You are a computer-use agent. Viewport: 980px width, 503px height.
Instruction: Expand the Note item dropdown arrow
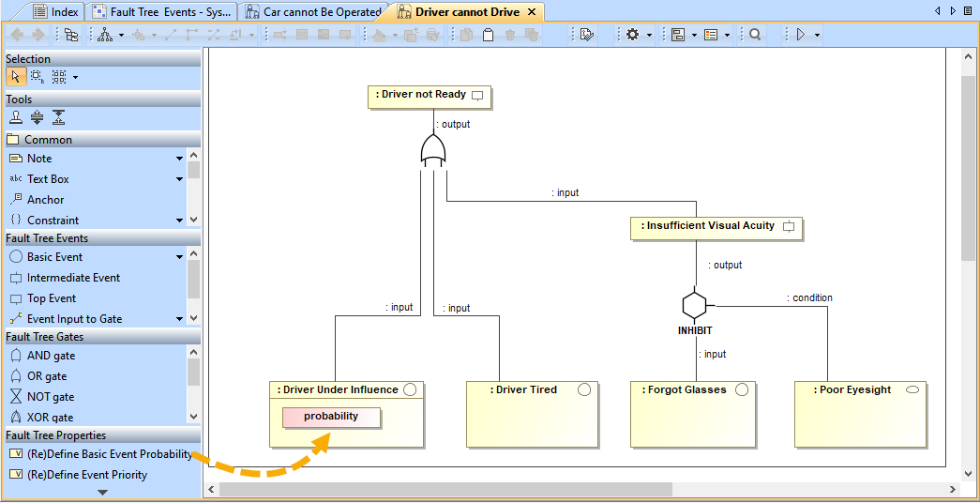(180, 159)
